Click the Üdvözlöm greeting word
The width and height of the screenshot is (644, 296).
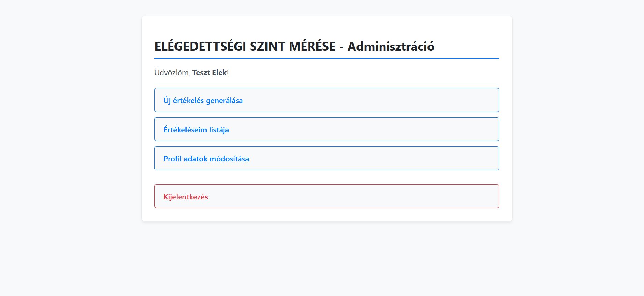pos(171,73)
